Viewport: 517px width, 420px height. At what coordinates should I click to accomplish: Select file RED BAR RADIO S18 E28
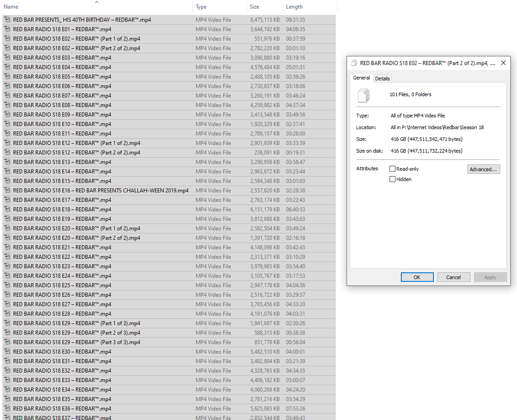(169, 314)
